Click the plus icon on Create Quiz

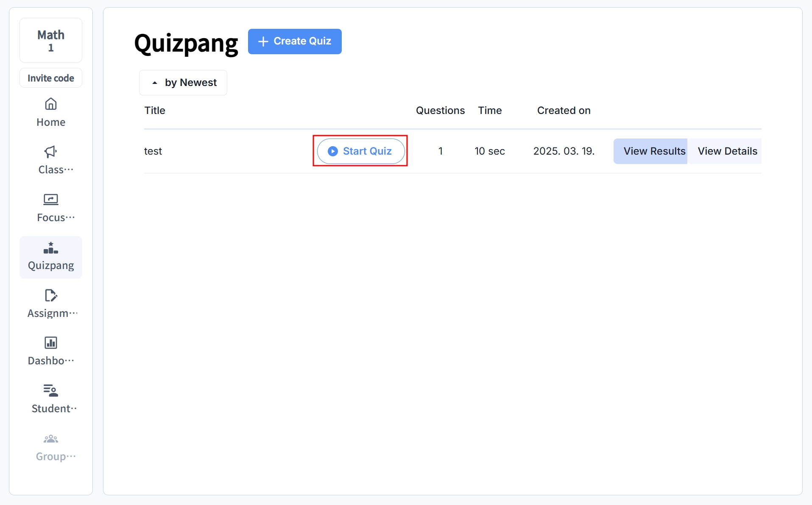coord(263,42)
